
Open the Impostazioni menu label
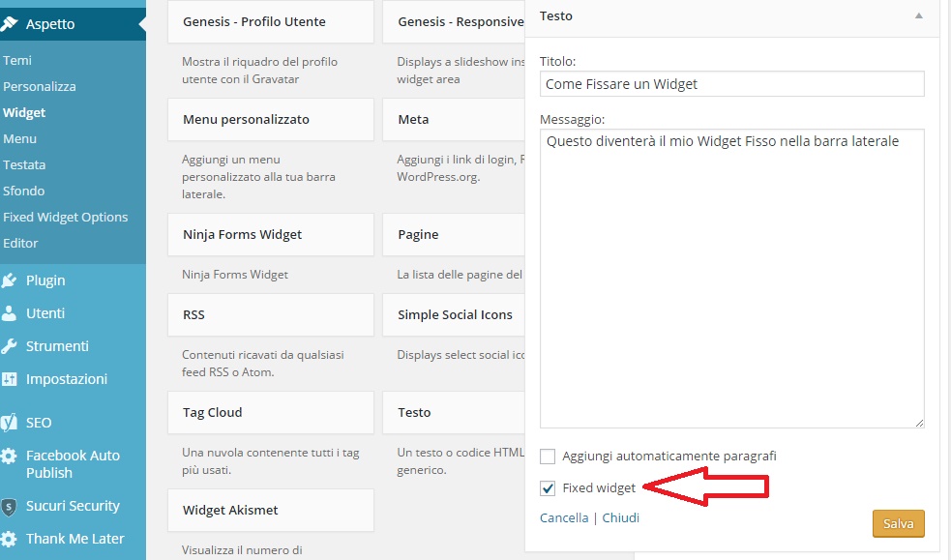click(x=67, y=379)
